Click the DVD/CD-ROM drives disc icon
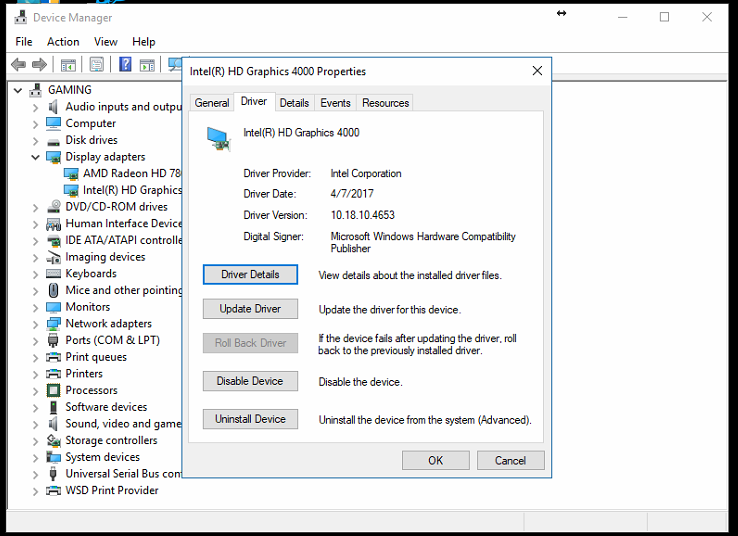The width and height of the screenshot is (738, 536). (54, 207)
